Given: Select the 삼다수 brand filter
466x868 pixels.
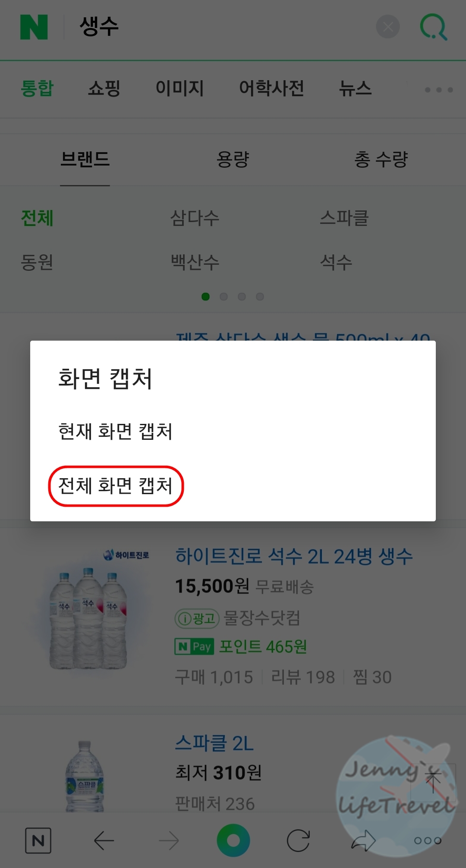Looking at the screenshot, I should pyautogui.click(x=195, y=218).
